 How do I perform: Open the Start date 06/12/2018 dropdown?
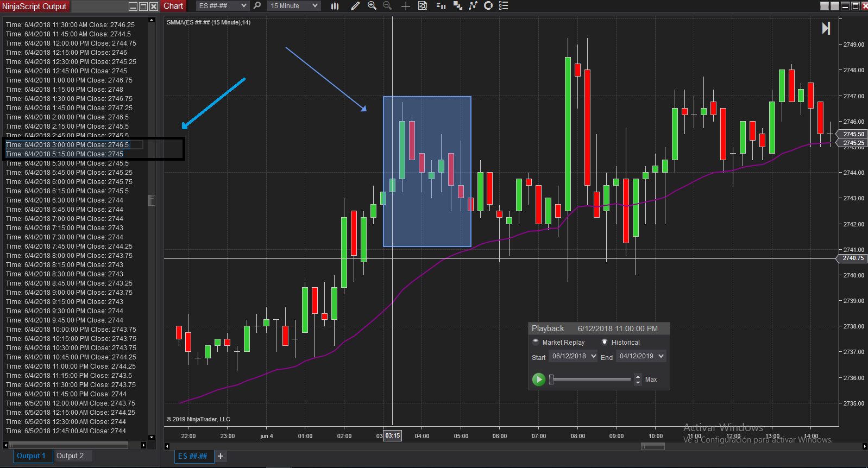pyautogui.click(x=574, y=356)
